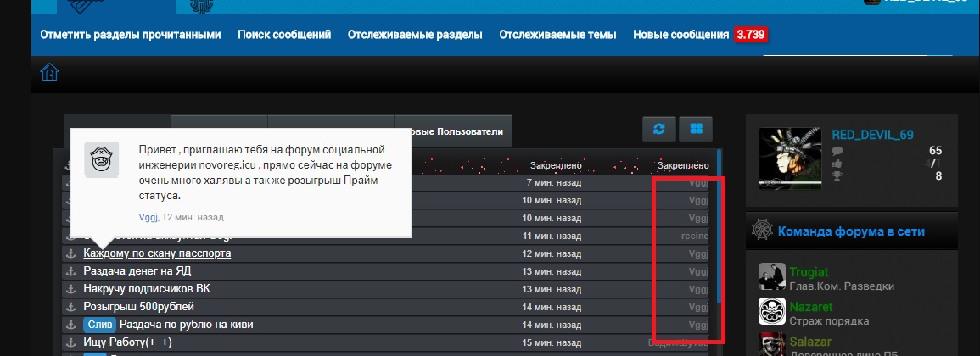This screenshot has height=356, width=980.
Task: Click Страж порядка title text
Action: coord(829,321)
